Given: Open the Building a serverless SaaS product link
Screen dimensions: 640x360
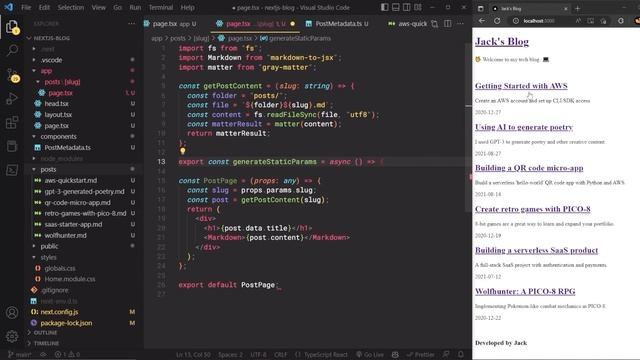Looking at the screenshot, I should coord(536,250).
